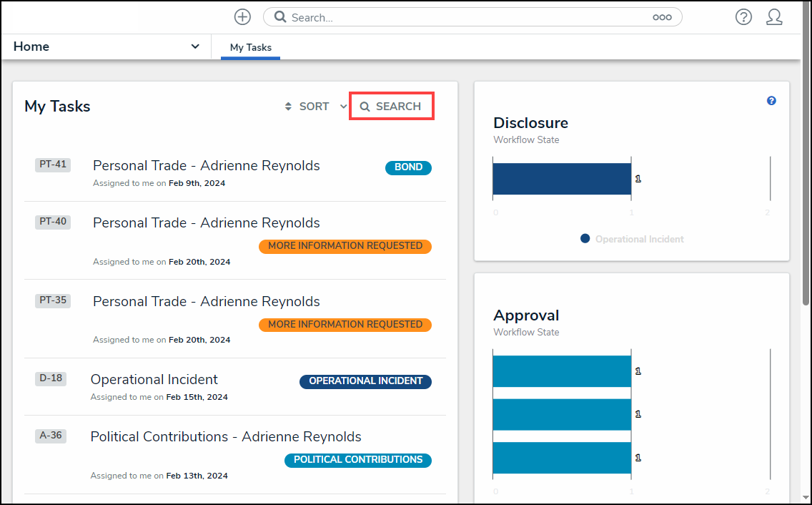Open the PT-41 Personal Trade task
Screen dimensions: 812x505
(206, 166)
